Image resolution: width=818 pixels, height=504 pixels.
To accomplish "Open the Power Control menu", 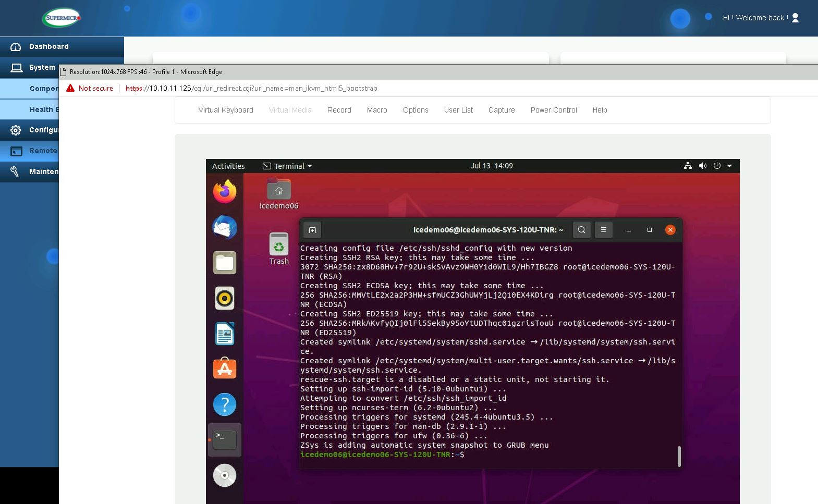I will [553, 110].
